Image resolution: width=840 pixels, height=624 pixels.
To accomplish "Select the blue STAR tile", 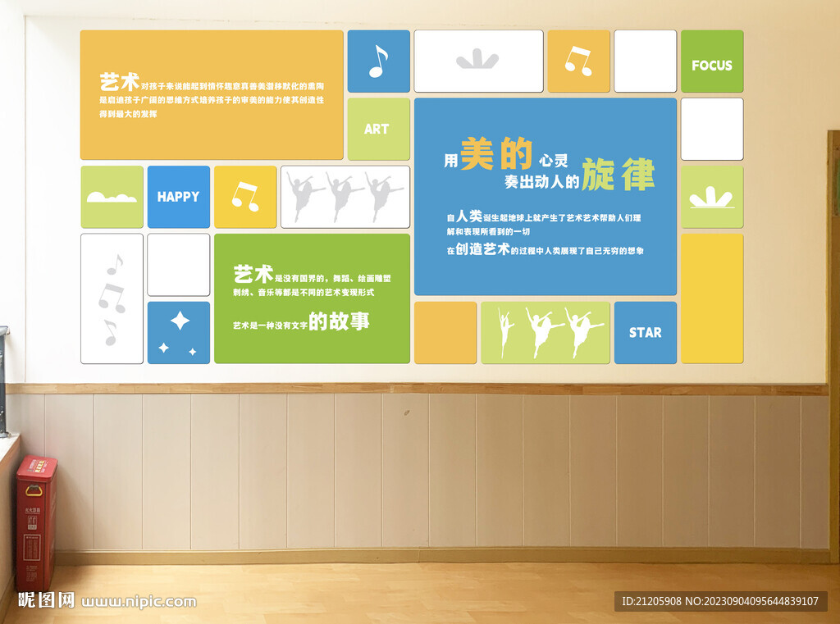I will pyautogui.click(x=645, y=333).
